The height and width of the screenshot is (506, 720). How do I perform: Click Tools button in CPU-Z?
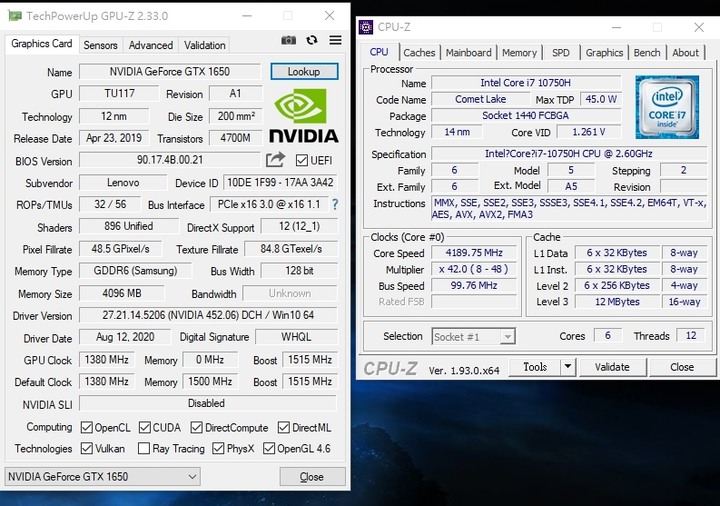coord(535,366)
